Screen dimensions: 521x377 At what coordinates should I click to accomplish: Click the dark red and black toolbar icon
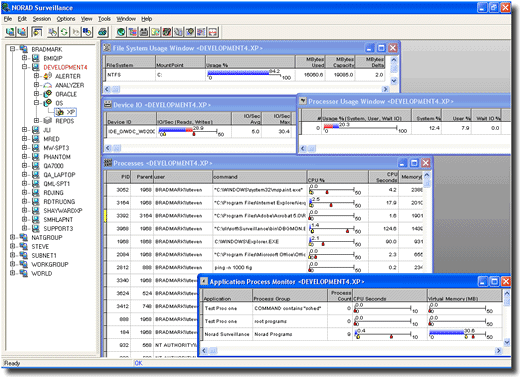tap(167, 32)
